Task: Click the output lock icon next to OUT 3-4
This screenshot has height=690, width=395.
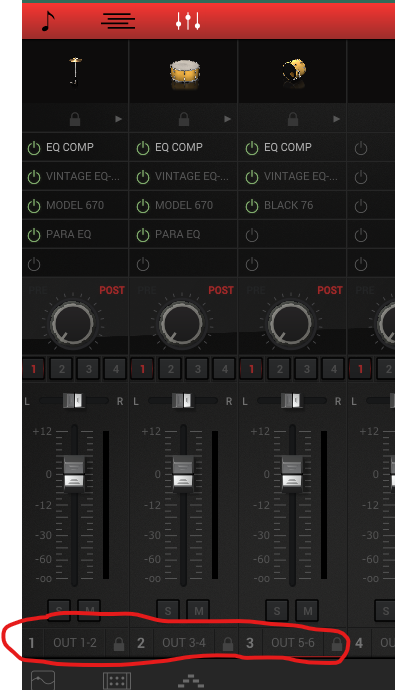Action: pos(227,643)
